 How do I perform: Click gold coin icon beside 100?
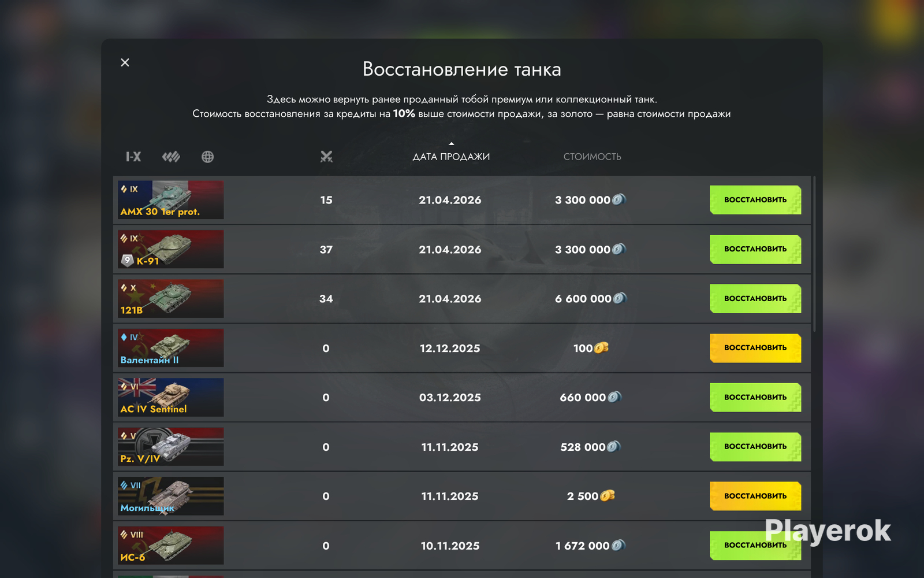601,348
